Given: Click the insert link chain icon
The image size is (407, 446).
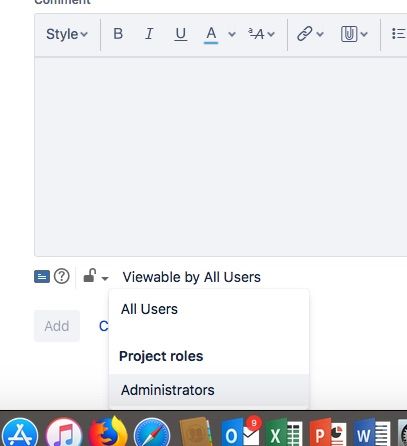Looking at the screenshot, I should 305,34.
